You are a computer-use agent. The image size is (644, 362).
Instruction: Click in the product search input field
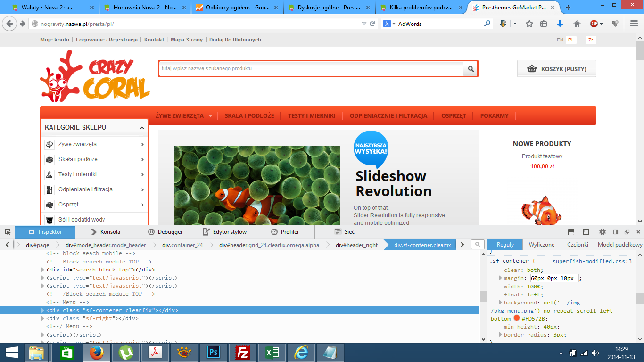[311, 69]
